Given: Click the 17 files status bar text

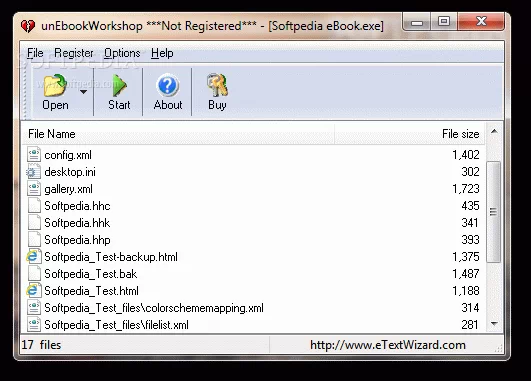Looking at the screenshot, I should pyautogui.click(x=41, y=345).
